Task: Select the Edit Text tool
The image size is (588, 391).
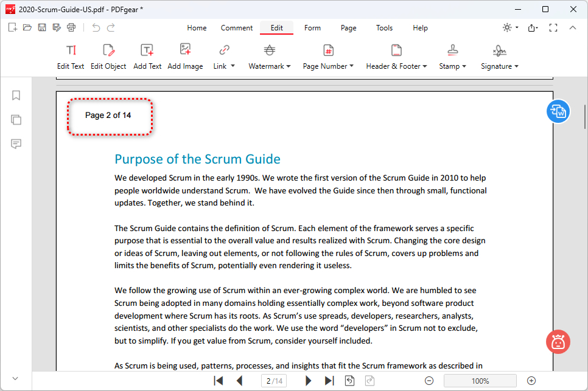Action: tap(71, 56)
